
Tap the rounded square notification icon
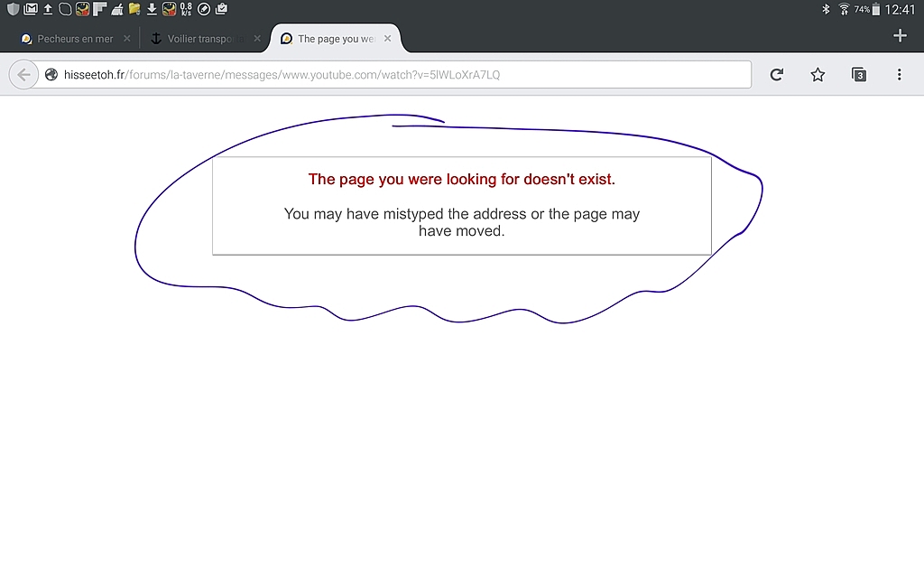pyautogui.click(x=65, y=9)
